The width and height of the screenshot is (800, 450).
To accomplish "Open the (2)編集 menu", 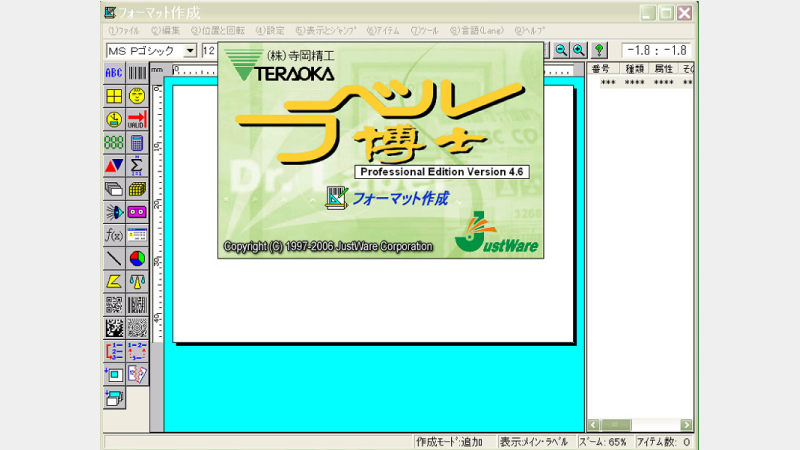I will (165, 31).
